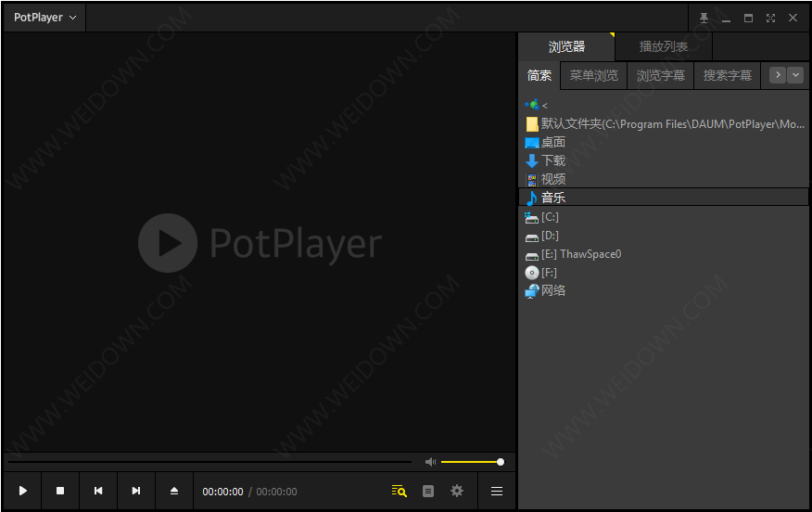Mute audio via the speaker icon

430,462
